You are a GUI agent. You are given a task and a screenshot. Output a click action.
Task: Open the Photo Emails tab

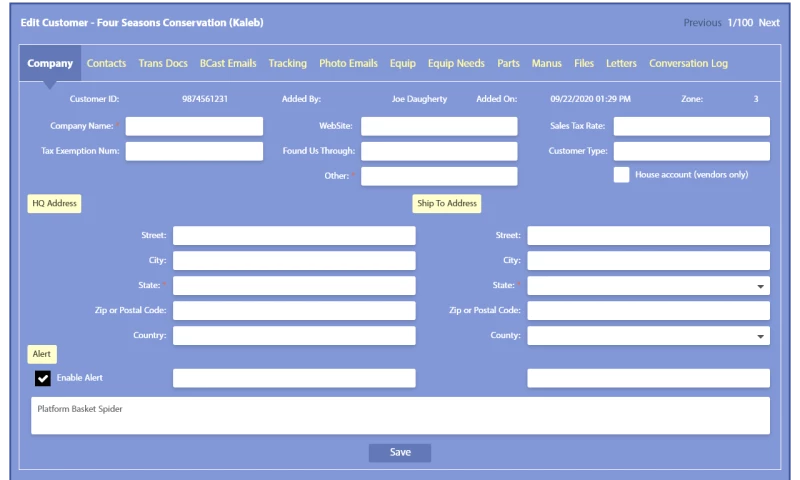click(348, 63)
